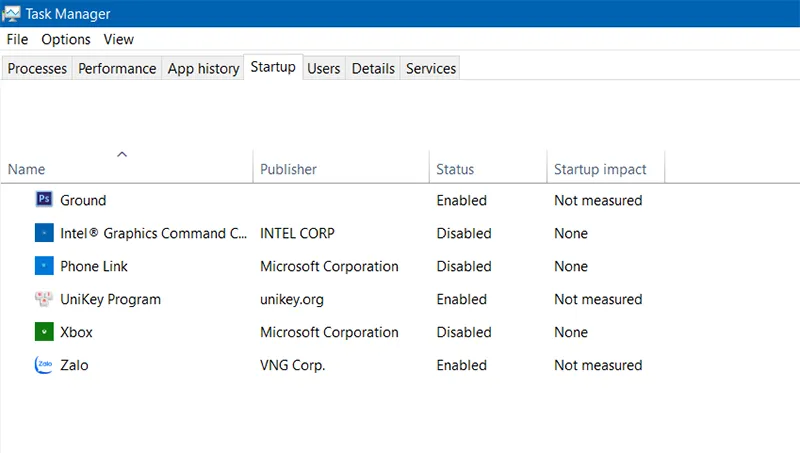Click Enabled status in UniKey Program row
The image size is (800, 453).
(462, 299)
